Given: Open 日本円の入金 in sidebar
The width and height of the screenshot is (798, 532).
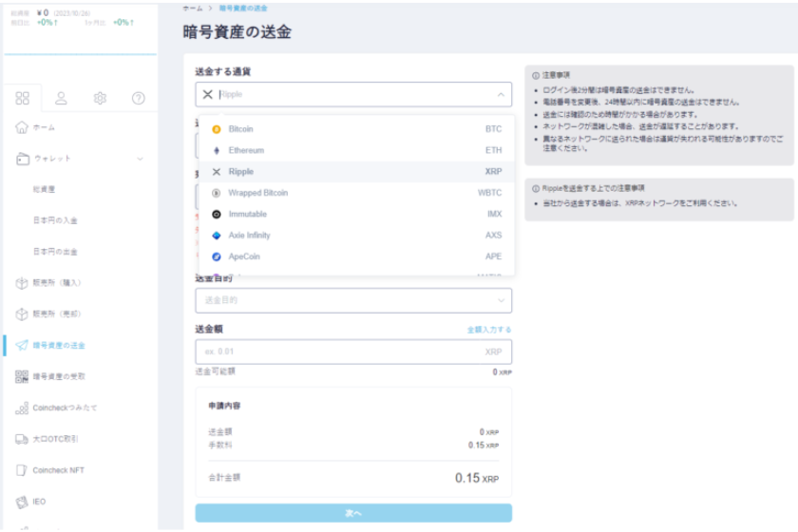Looking at the screenshot, I should (x=55, y=220).
